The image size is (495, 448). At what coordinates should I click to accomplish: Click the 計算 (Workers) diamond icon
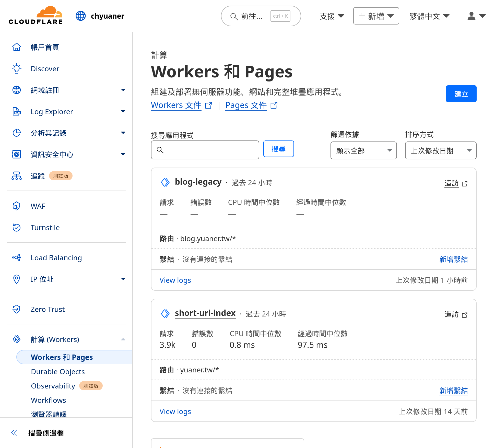[17, 339]
